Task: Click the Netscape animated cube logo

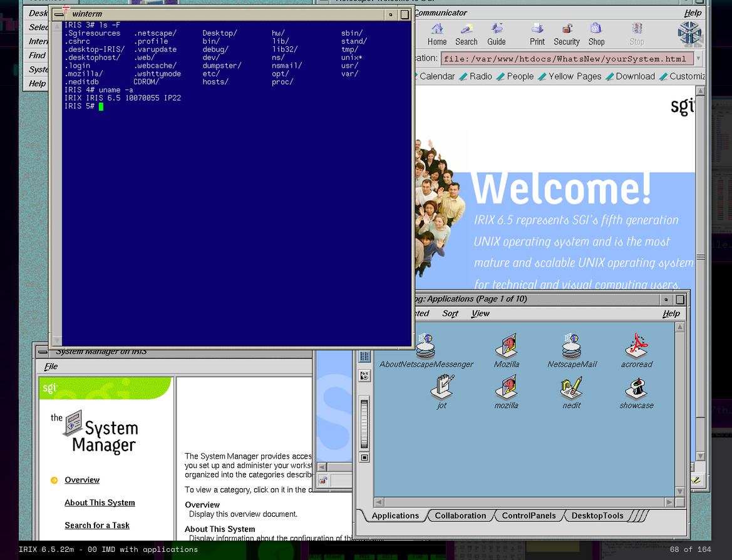Action: (x=689, y=34)
